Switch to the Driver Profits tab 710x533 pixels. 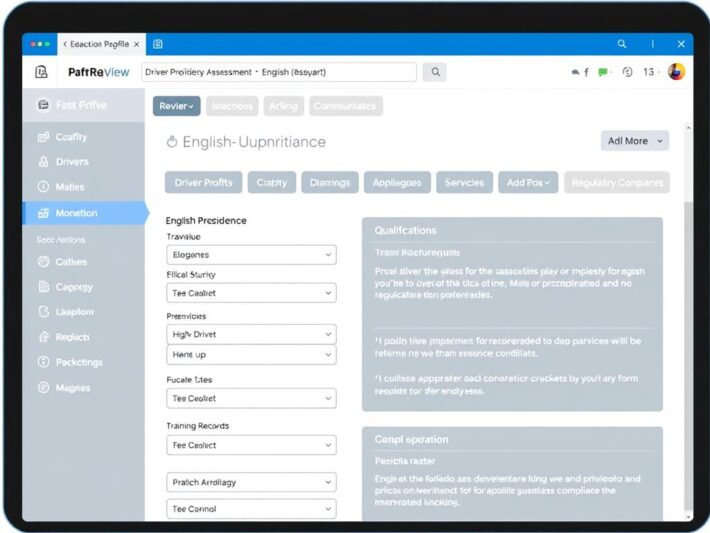click(x=203, y=182)
